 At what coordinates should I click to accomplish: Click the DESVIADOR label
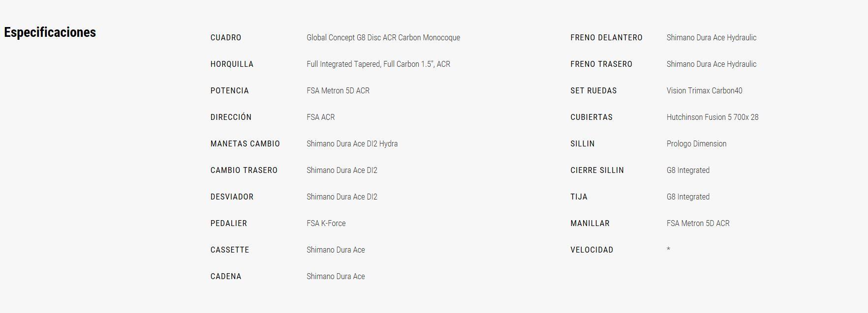coord(232,197)
